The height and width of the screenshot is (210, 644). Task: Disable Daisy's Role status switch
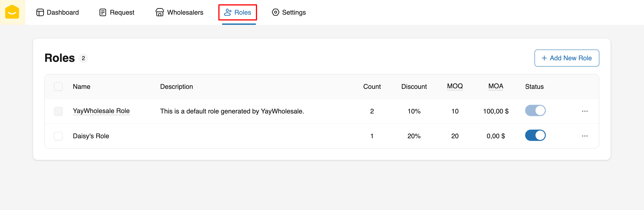click(535, 135)
